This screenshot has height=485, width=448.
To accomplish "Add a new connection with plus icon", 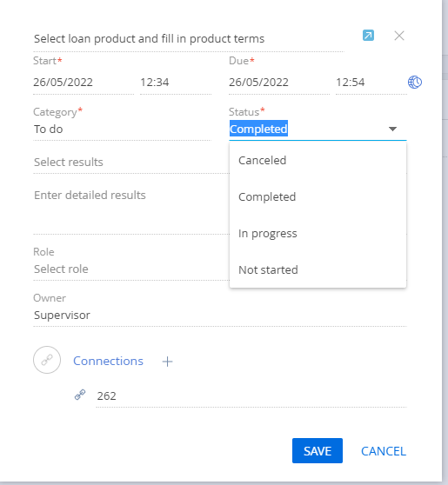I will pos(167,362).
